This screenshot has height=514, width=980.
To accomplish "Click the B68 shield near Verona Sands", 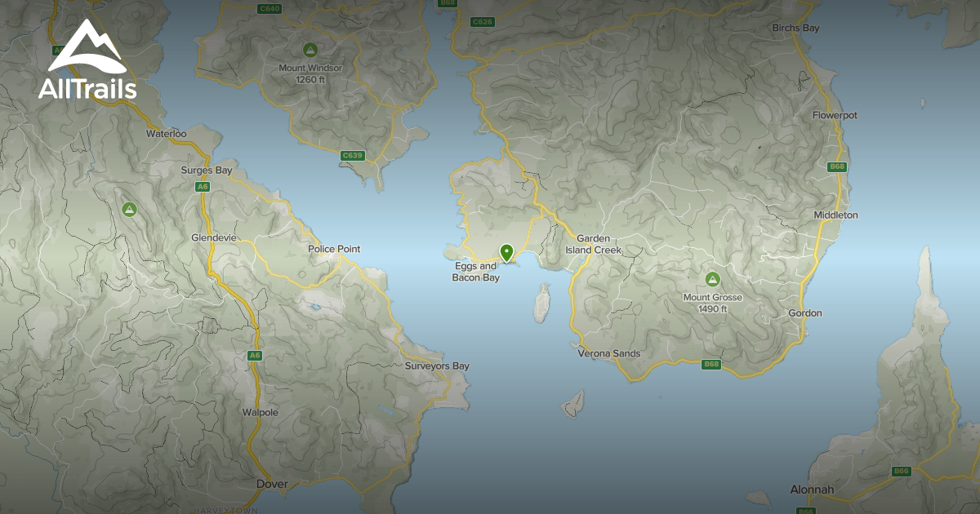I will pos(711,364).
